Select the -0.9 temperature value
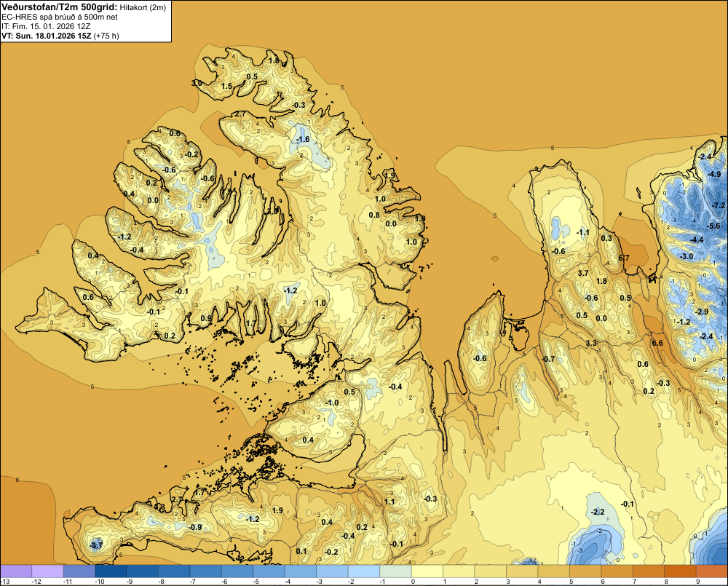Screen dimensions: 728x586 (x=195, y=527)
